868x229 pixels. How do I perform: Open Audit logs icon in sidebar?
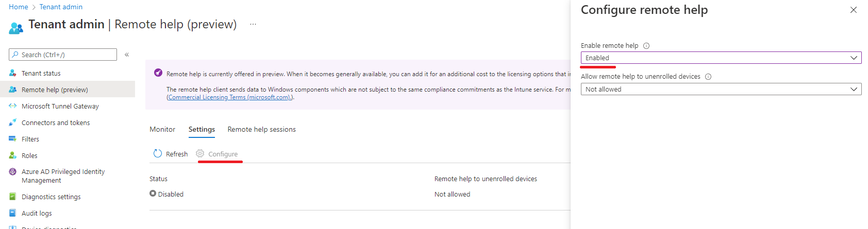click(13, 213)
